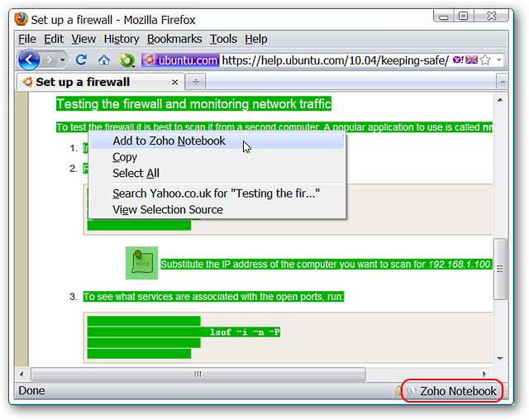Image resolution: width=529 pixels, height=420 pixels.
Task: Open the back/forward history dropdown
Action: coord(63,60)
